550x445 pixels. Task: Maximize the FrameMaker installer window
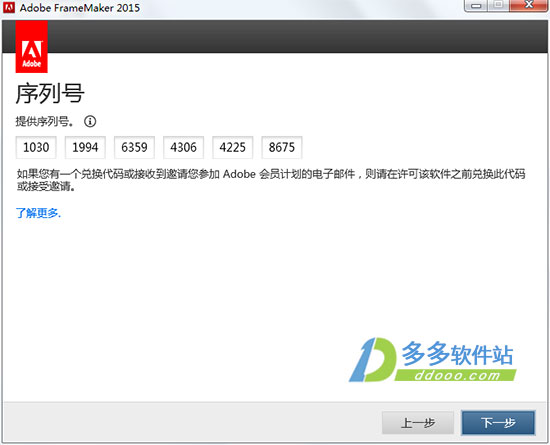[498, 5]
